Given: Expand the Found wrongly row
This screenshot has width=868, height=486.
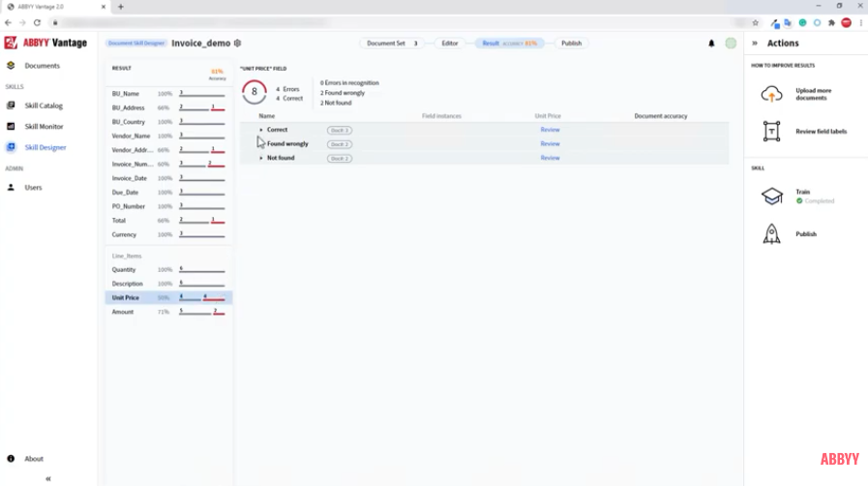Looking at the screenshot, I should coord(261,144).
